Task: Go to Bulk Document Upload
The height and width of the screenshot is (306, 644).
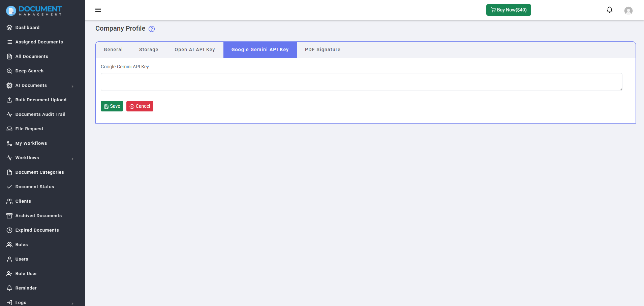Action: [x=40, y=100]
